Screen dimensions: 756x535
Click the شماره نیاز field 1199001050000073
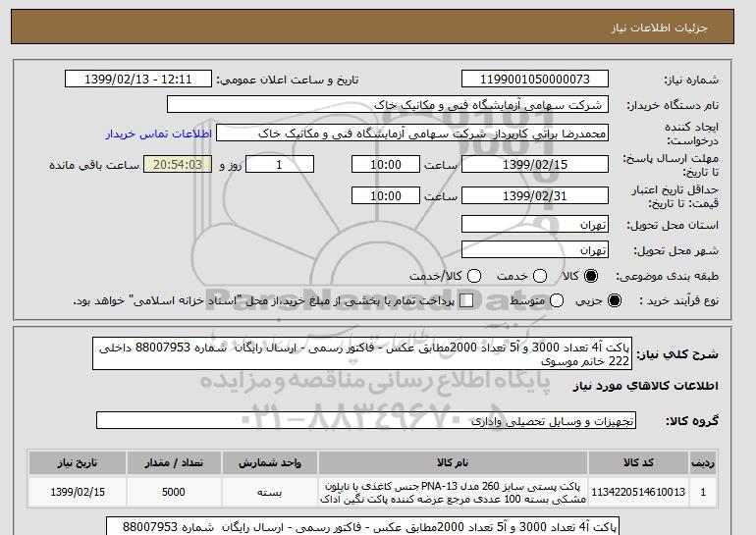[535, 80]
